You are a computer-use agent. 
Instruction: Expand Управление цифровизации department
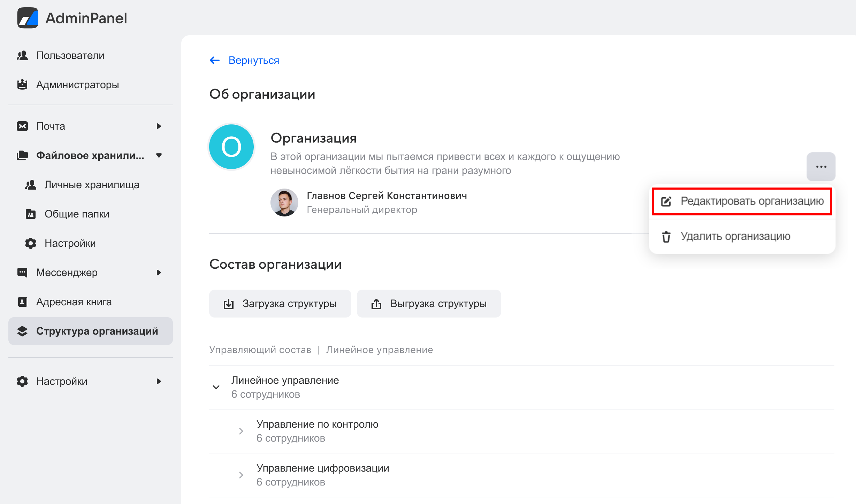pyautogui.click(x=241, y=475)
